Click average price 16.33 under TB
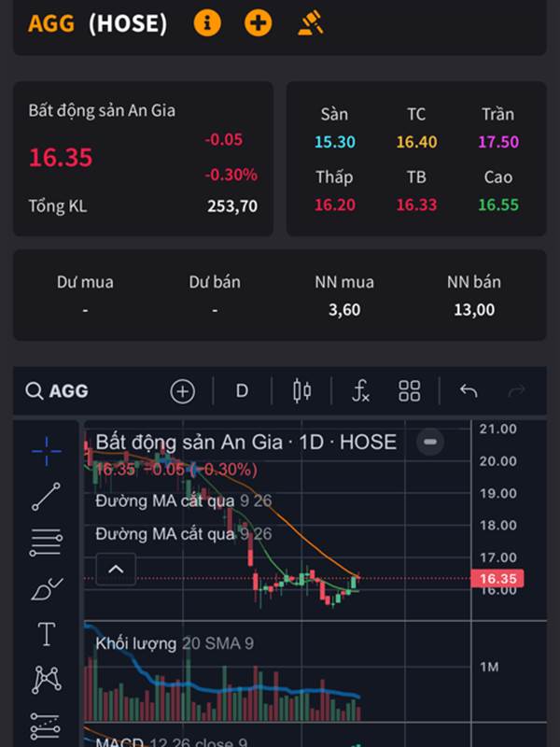560x747 pixels. point(416,204)
